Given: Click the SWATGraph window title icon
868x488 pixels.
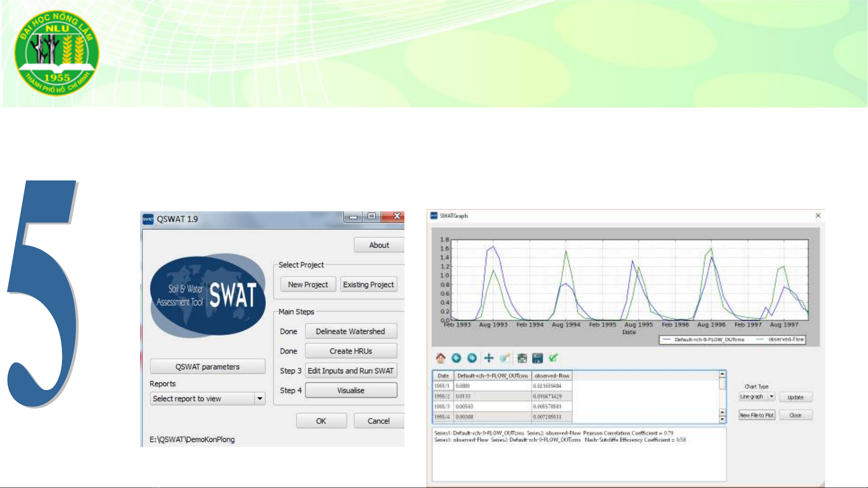Looking at the screenshot, I should click(x=434, y=216).
